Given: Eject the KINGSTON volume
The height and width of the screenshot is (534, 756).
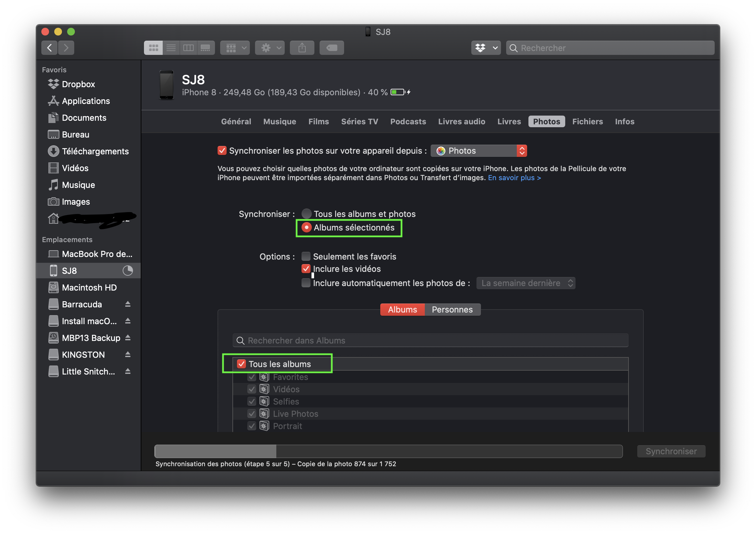Looking at the screenshot, I should pos(128,354).
